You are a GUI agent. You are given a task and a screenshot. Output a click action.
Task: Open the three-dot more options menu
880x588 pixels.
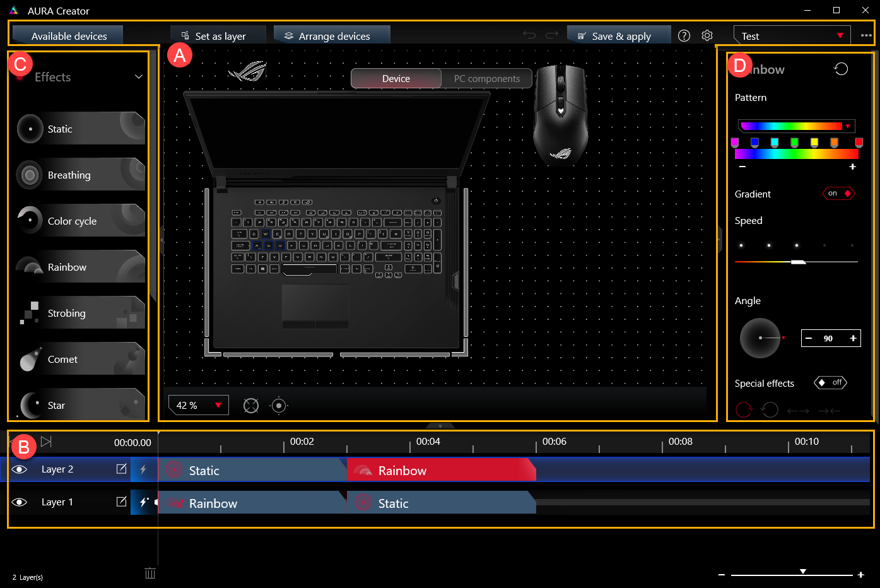(866, 35)
